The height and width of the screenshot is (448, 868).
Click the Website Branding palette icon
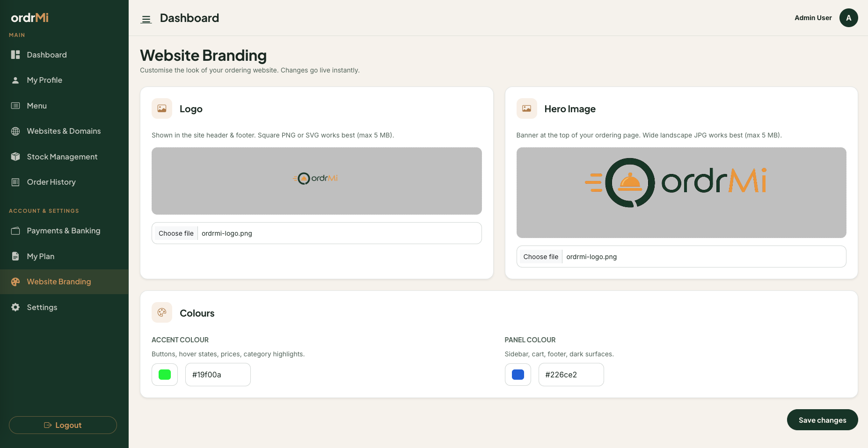click(x=15, y=282)
